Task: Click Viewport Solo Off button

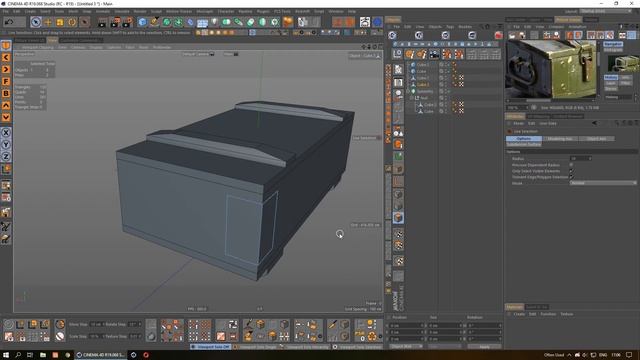Action: point(211,347)
